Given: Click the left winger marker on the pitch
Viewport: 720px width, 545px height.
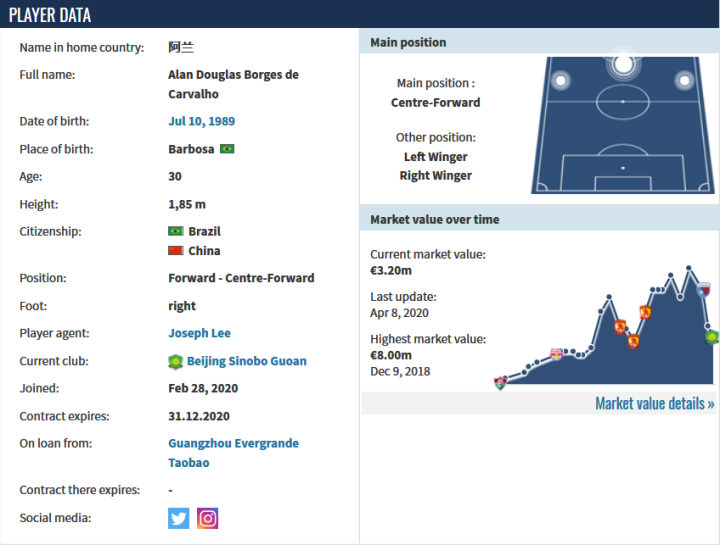Looking at the screenshot, I should click(562, 80).
